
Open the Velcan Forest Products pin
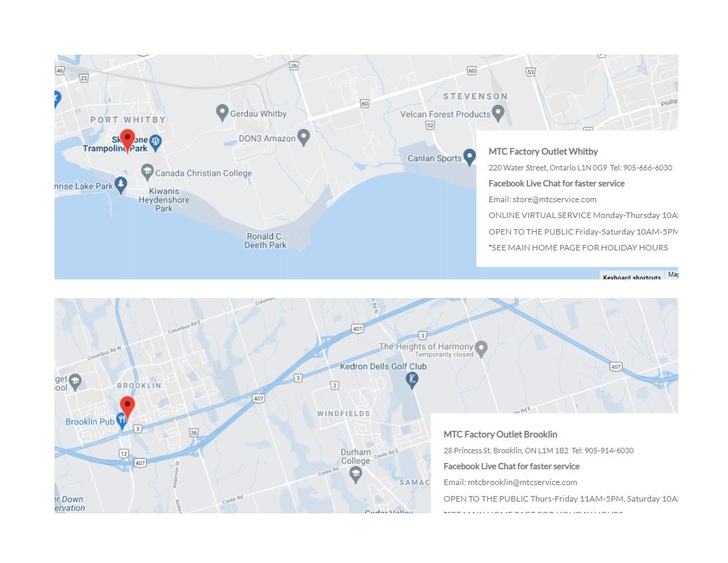(498, 113)
